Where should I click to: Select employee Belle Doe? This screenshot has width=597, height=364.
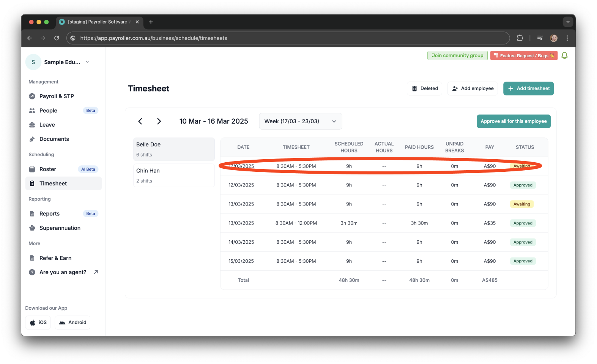coord(174,149)
